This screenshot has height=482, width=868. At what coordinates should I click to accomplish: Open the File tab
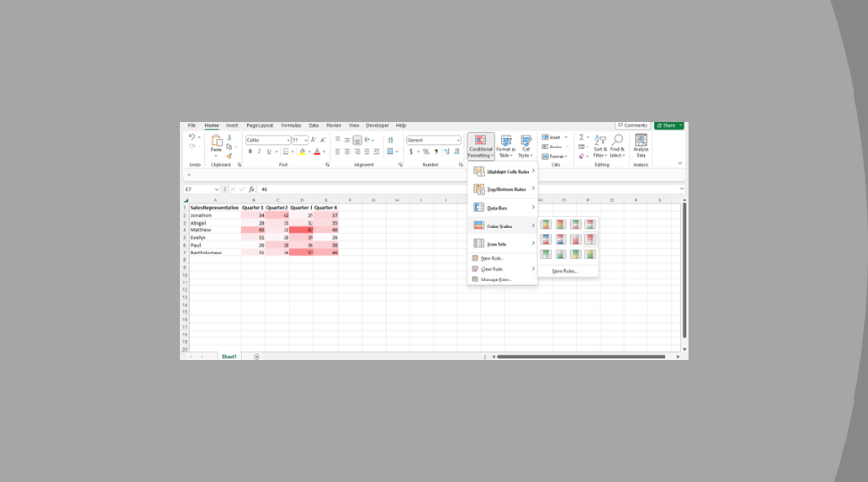[192, 125]
